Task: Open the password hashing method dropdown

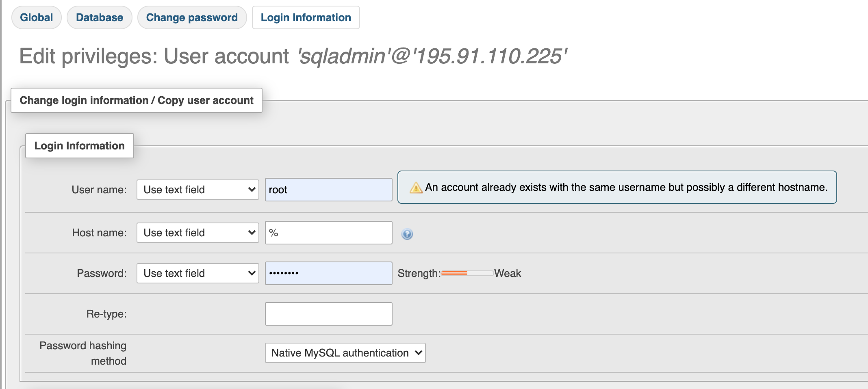Action: (x=345, y=353)
